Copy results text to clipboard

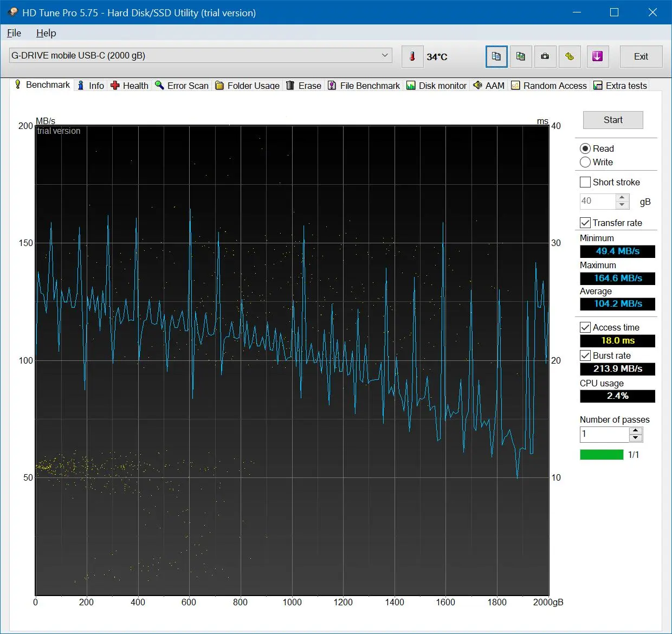tap(496, 56)
